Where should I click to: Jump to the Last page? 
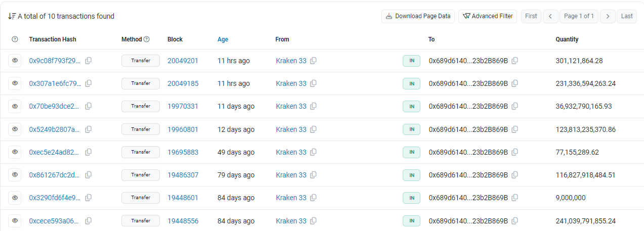[x=627, y=16]
